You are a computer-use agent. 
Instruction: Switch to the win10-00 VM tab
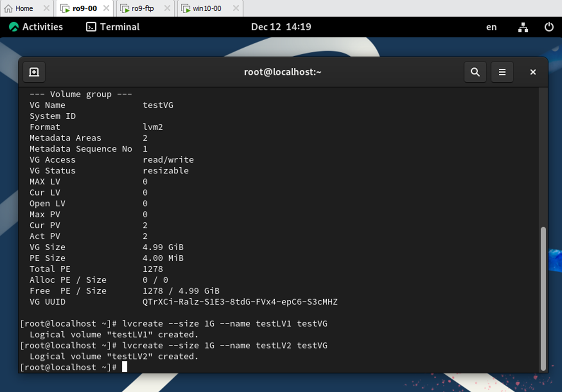207,8
